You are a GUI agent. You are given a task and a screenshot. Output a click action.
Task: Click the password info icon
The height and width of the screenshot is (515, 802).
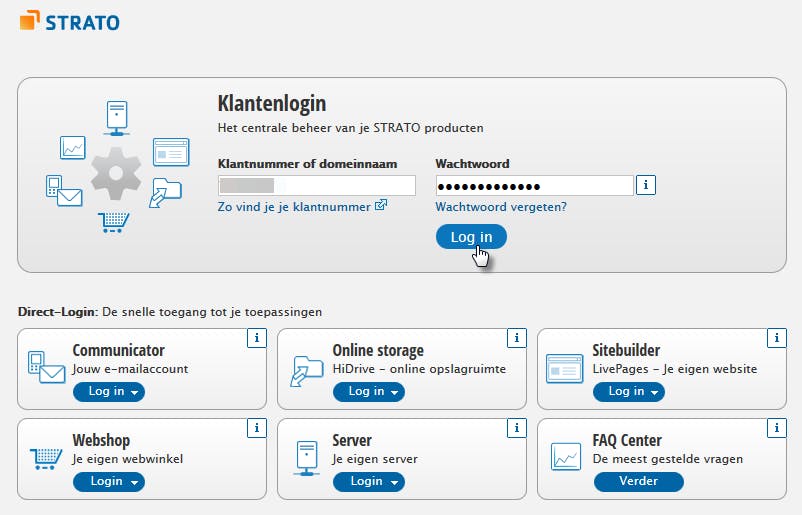click(x=645, y=185)
